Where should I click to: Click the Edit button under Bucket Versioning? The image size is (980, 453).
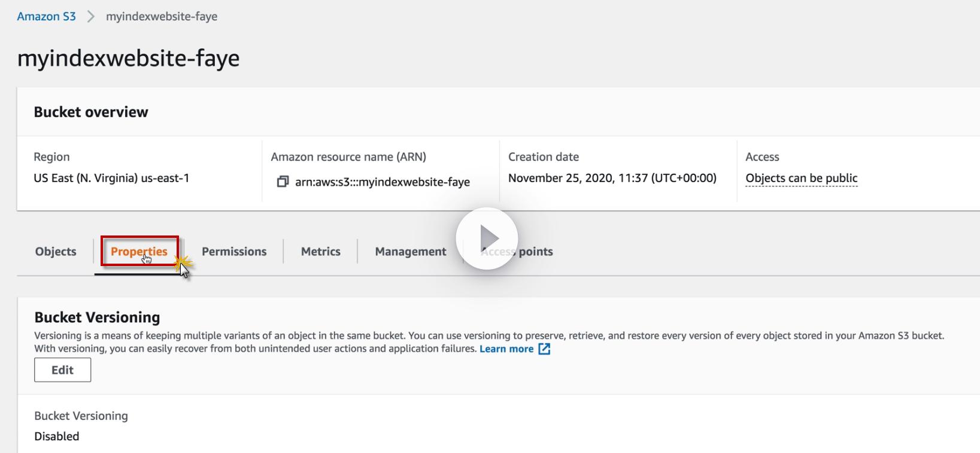coord(63,370)
